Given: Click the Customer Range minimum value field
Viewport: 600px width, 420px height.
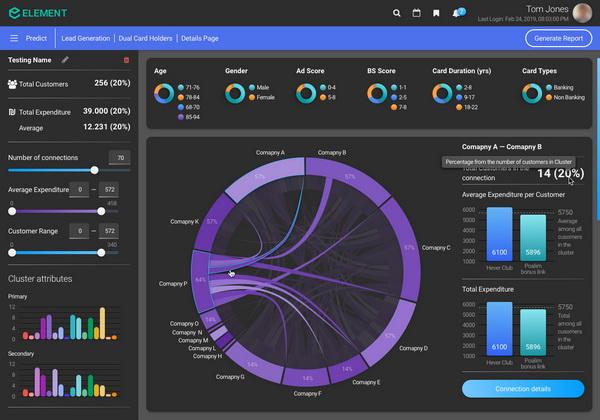Looking at the screenshot, I should tap(78, 231).
